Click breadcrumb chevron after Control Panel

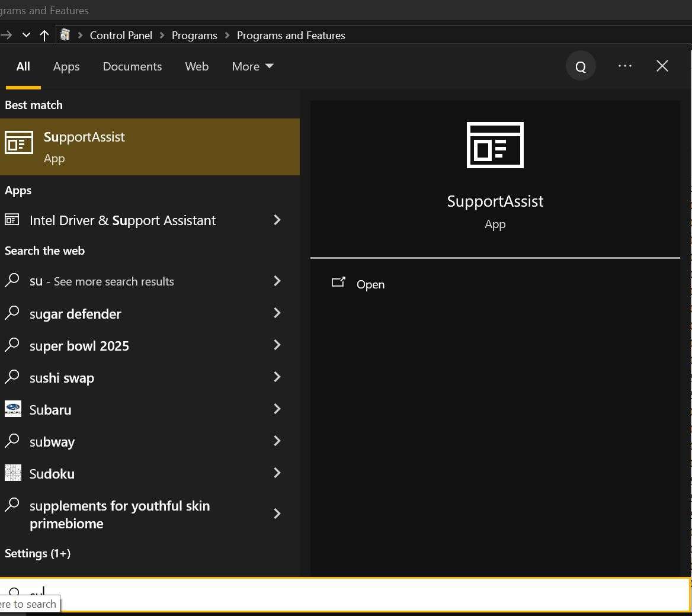[x=162, y=36]
